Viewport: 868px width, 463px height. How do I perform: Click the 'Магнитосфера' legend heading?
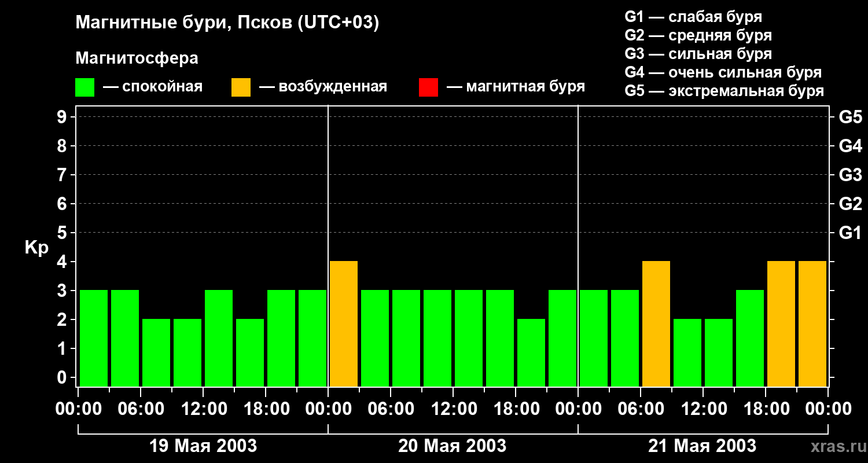pyautogui.click(x=137, y=58)
